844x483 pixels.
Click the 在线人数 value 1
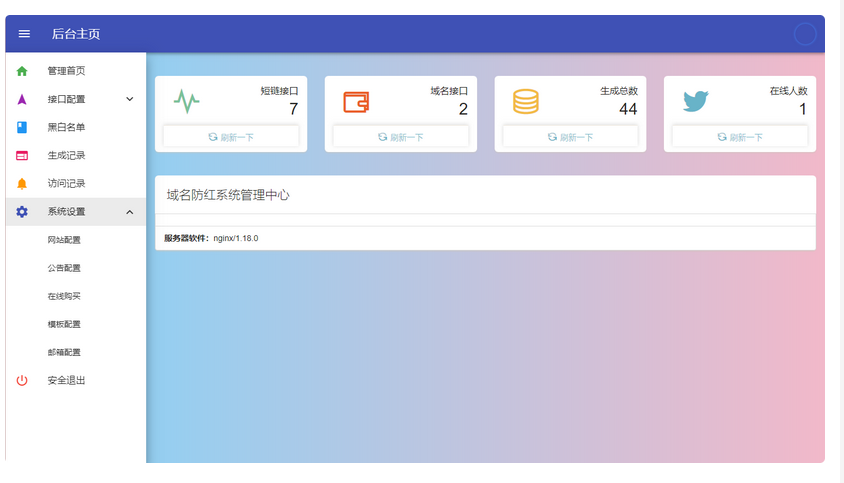point(803,109)
